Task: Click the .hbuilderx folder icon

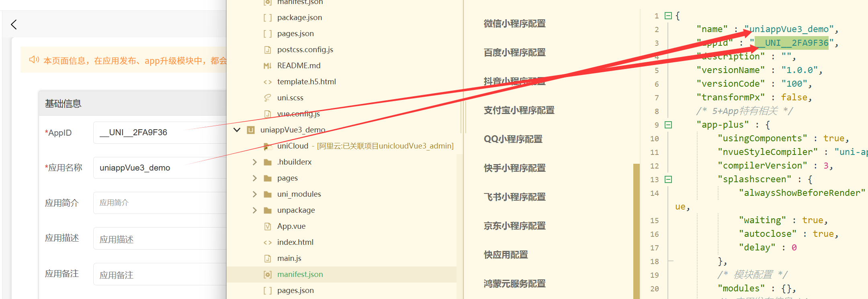Action: 268,162
